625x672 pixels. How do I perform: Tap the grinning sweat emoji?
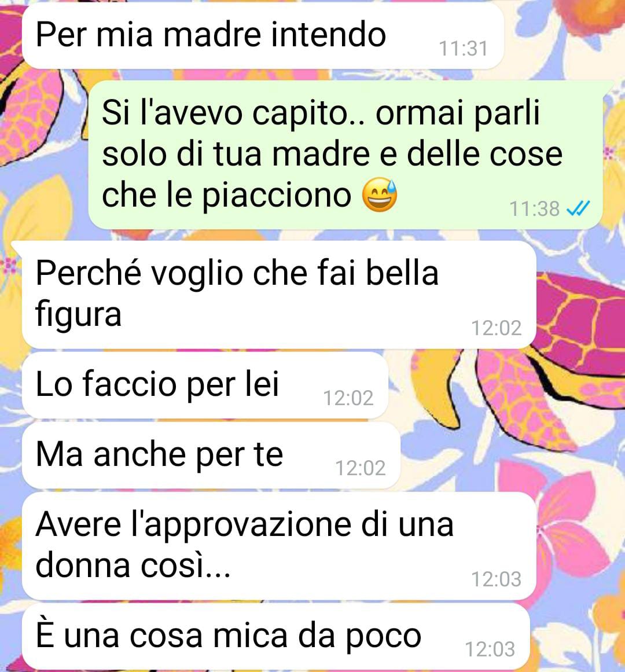(x=380, y=195)
